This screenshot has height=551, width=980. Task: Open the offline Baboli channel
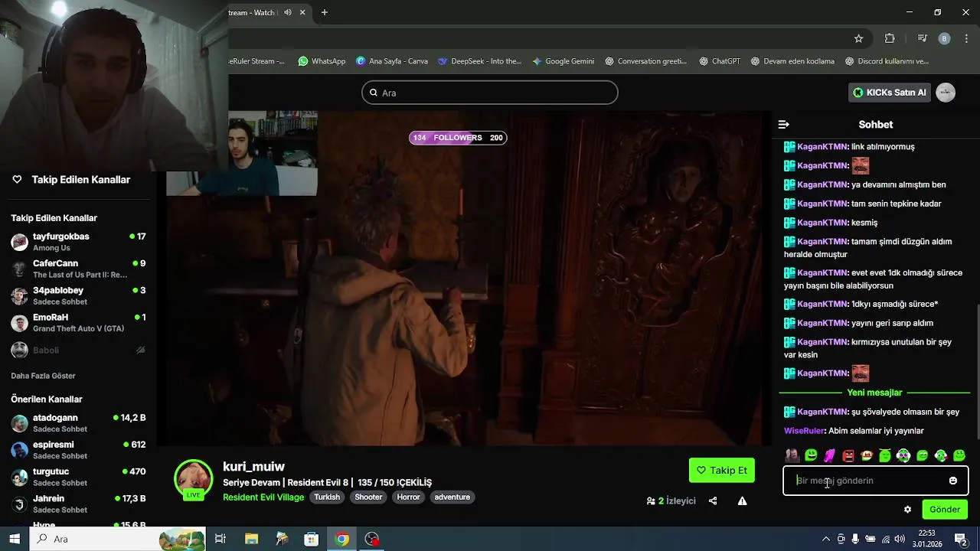point(78,350)
